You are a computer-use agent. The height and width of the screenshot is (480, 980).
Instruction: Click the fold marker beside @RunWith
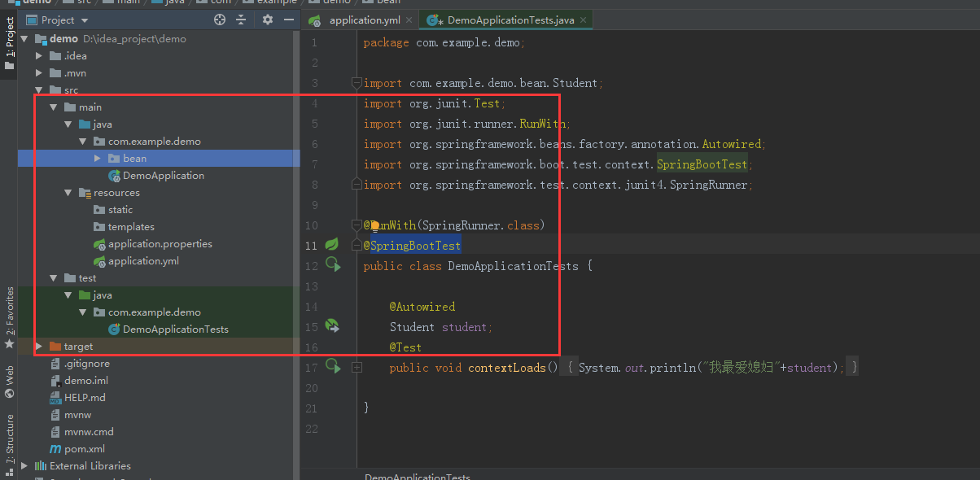pos(356,225)
